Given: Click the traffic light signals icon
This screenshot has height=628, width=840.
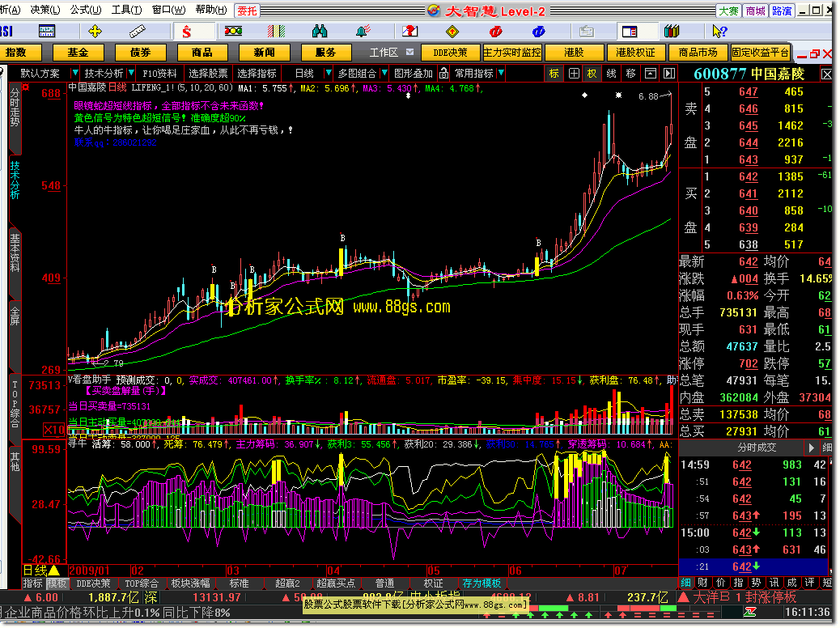Looking at the screenshot, I should [234, 32].
